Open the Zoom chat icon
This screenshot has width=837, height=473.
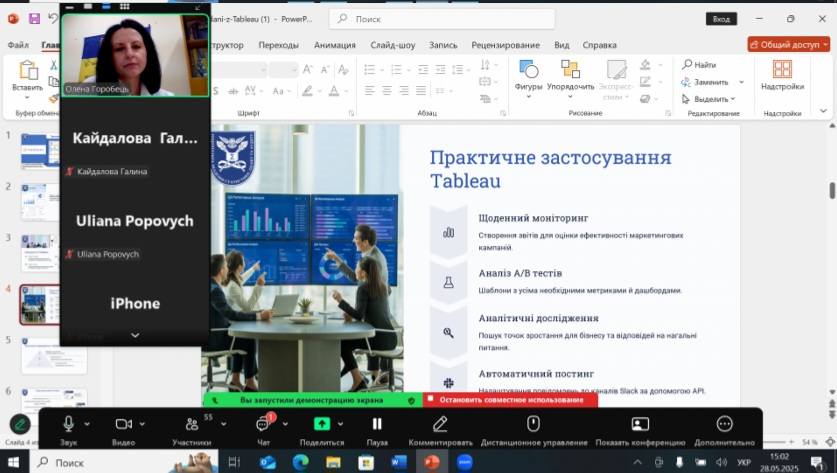coord(263,425)
